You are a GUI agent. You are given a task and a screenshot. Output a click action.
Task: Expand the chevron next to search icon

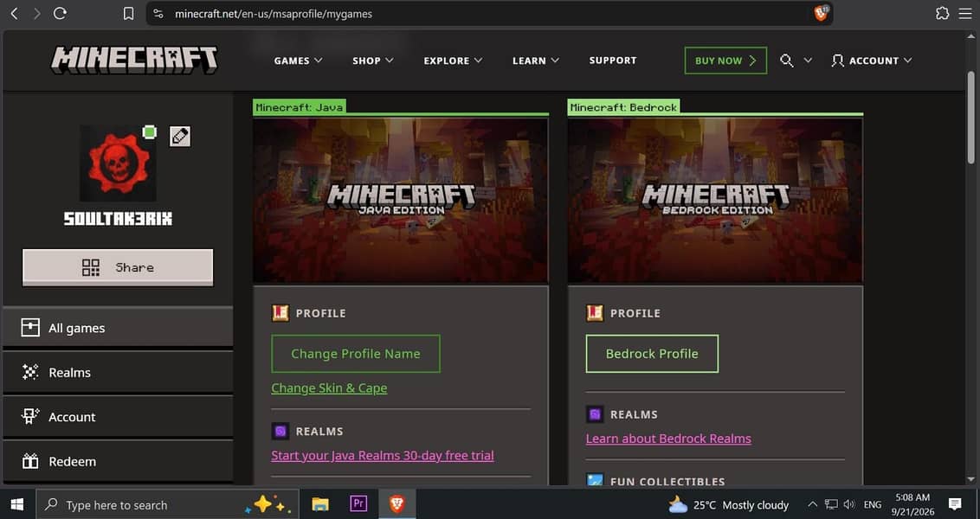808,61
